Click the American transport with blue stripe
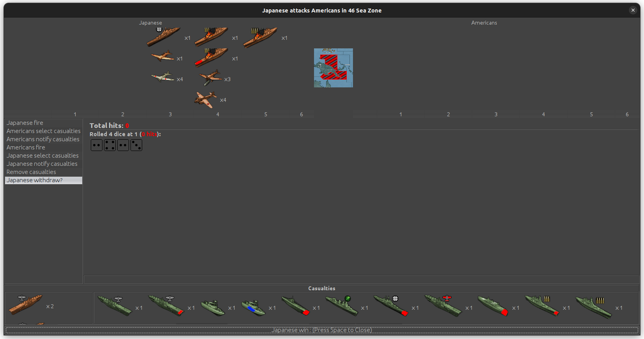The image size is (644, 339). 253,308
